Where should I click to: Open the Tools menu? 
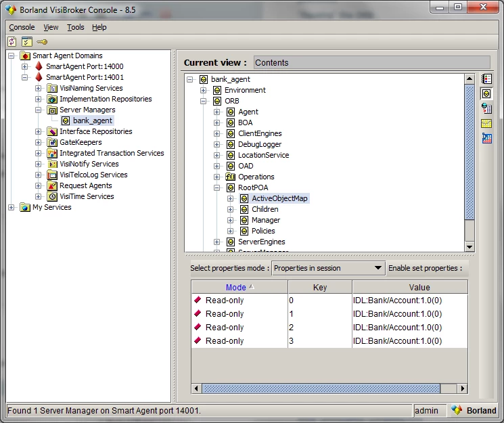click(x=76, y=27)
